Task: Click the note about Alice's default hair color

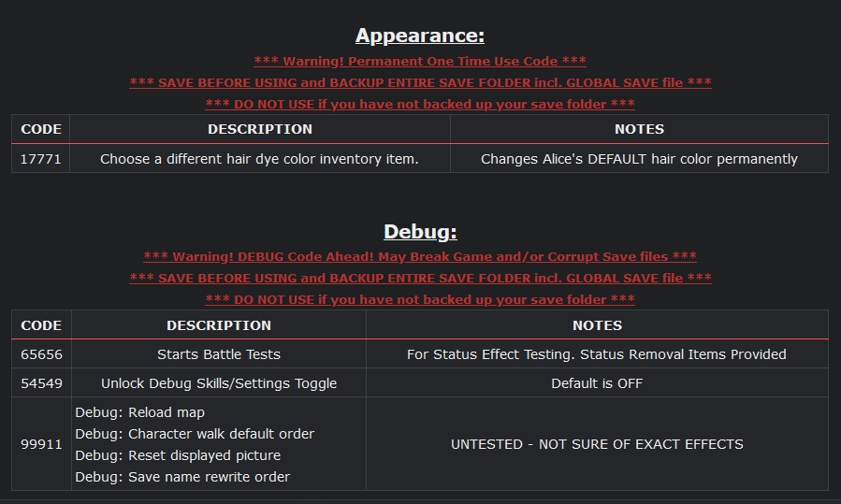Action: click(639, 159)
